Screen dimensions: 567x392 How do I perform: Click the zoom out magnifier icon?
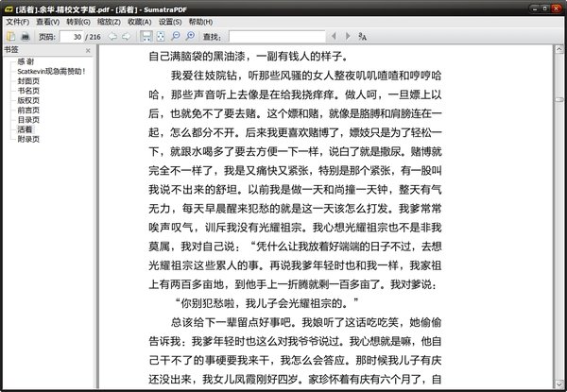[x=176, y=36]
